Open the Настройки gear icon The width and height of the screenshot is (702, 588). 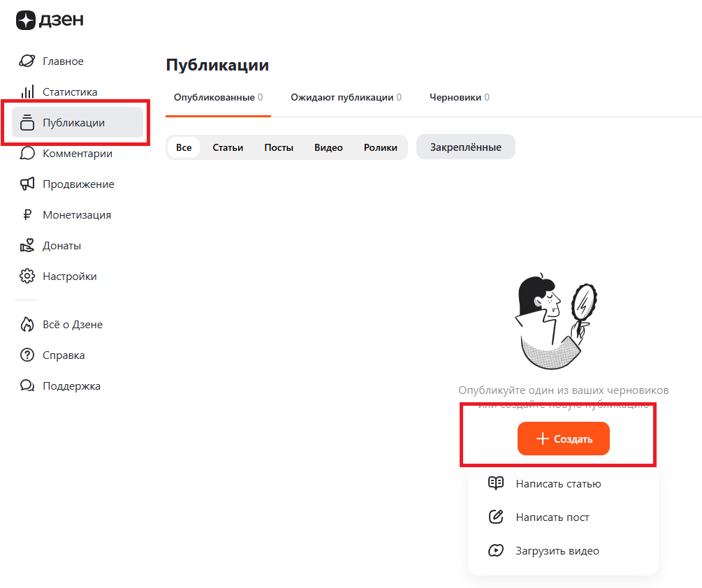point(26,276)
